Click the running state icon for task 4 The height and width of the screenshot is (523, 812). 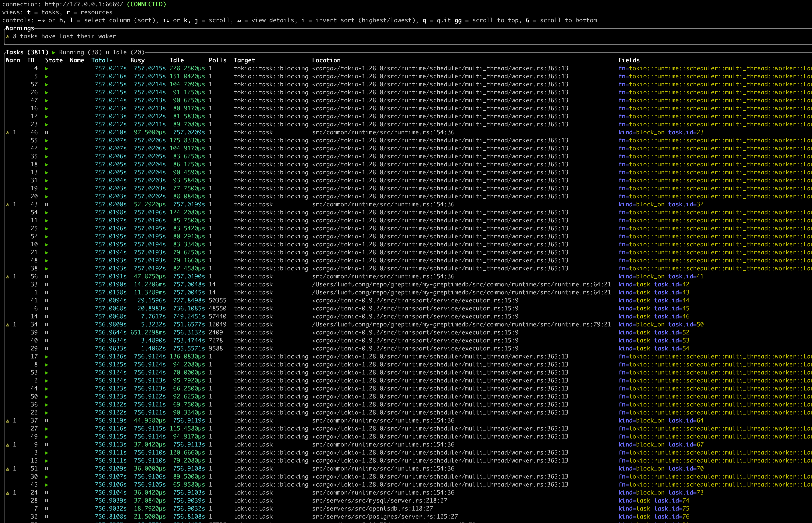tap(47, 68)
